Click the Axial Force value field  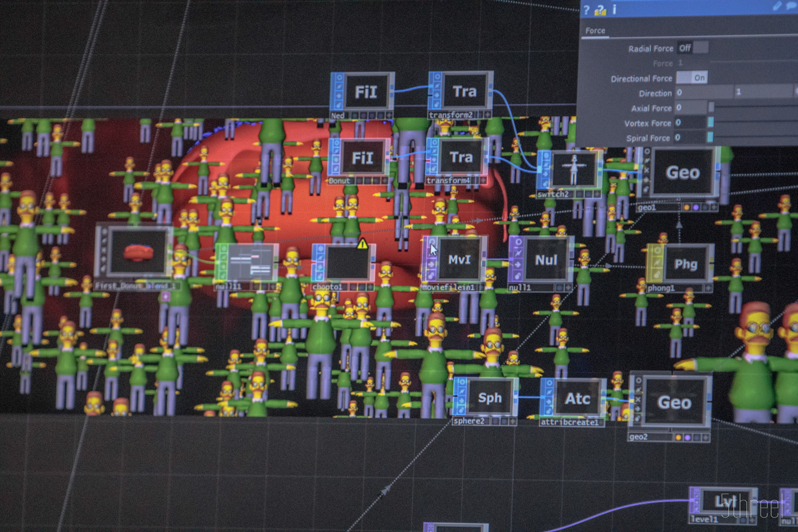pos(690,108)
